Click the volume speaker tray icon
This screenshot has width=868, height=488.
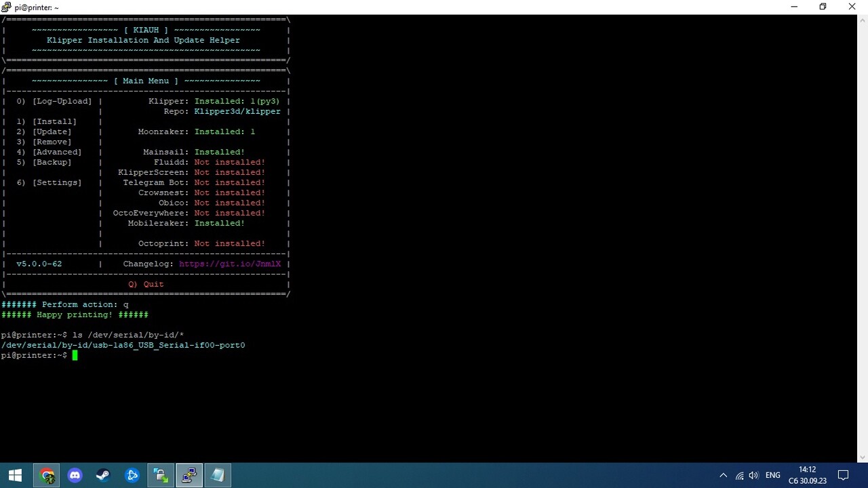point(753,476)
